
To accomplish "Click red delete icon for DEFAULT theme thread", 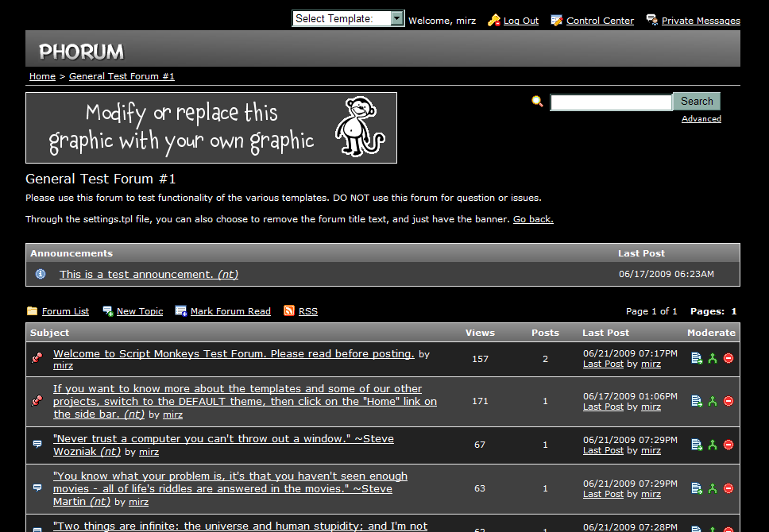I will click(728, 401).
